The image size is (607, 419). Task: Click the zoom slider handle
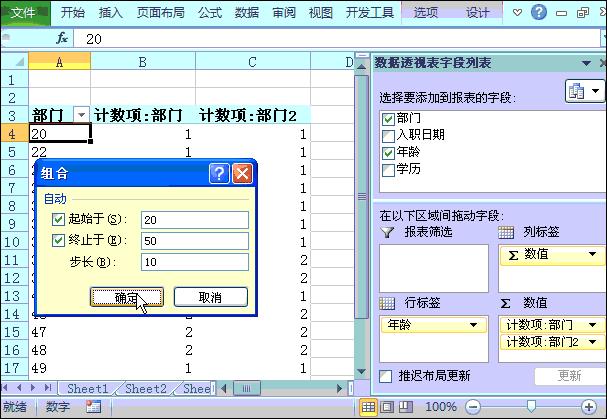531,406
